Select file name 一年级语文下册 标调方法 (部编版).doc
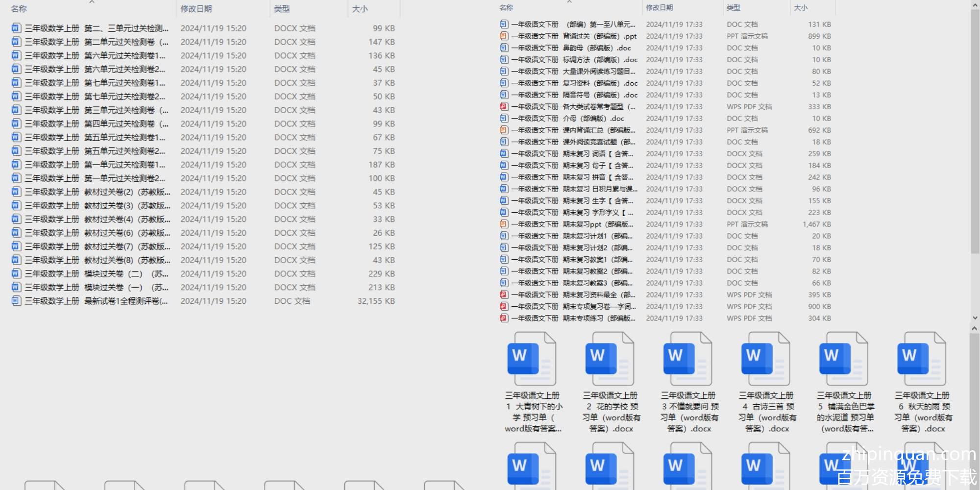Screen dimensions: 980x490 pyautogui.click(x=575, y=59)
